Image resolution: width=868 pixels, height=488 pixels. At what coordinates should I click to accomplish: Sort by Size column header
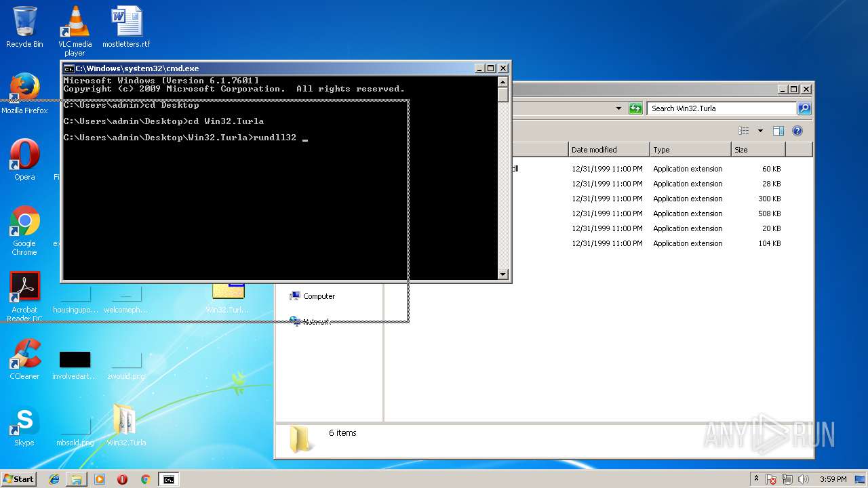758,150
